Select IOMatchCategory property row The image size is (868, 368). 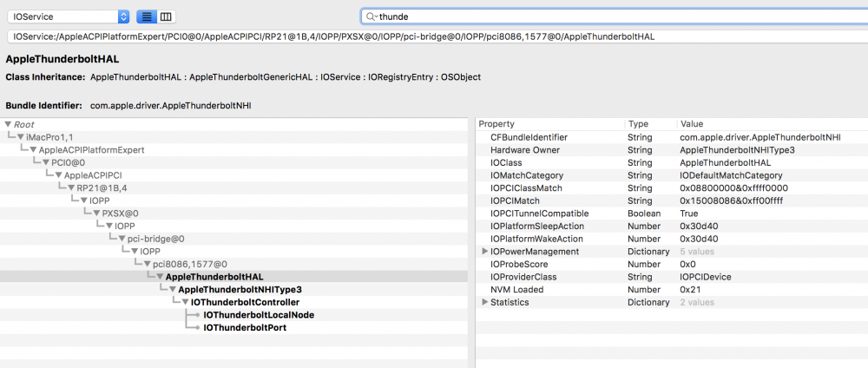click(x=672, y=175)
